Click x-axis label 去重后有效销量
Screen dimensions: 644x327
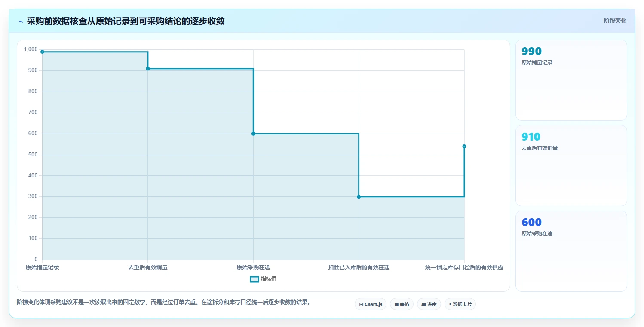click(148, 267)
